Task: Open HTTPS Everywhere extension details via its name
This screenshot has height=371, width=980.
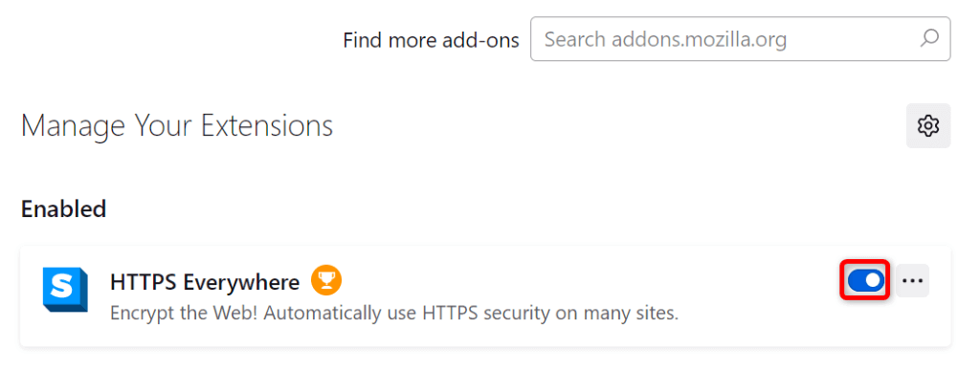Action: pos(205,283)
